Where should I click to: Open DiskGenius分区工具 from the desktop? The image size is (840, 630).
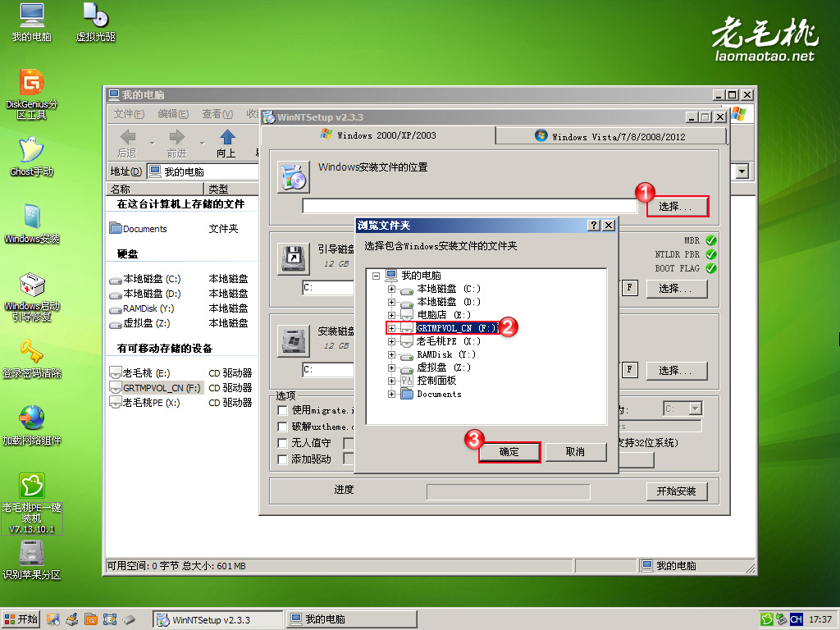click(32, 94)
